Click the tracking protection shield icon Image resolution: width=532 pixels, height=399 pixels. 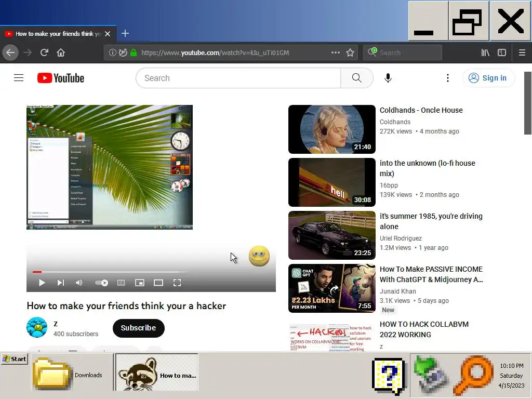click(123, 52)
